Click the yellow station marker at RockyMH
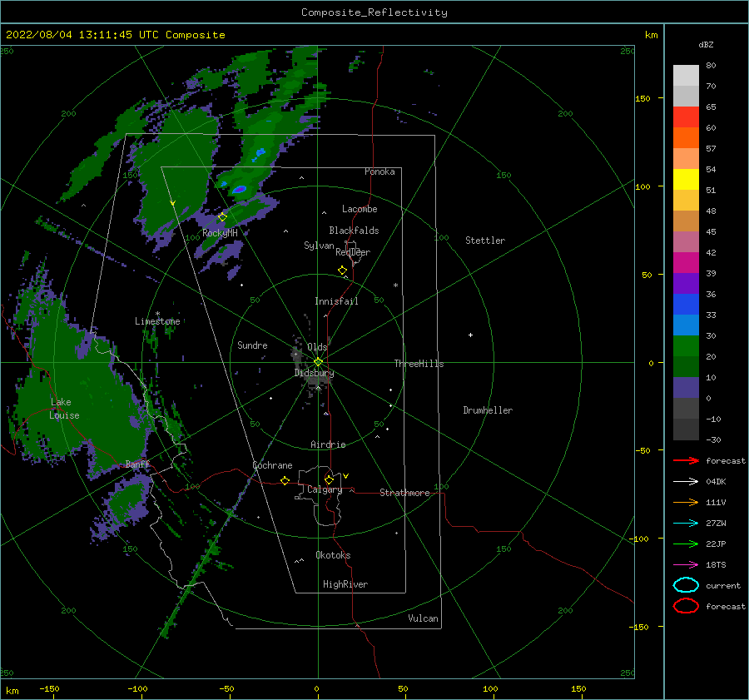749x700 pixels. pyautogui.click(x=222, y=217)
